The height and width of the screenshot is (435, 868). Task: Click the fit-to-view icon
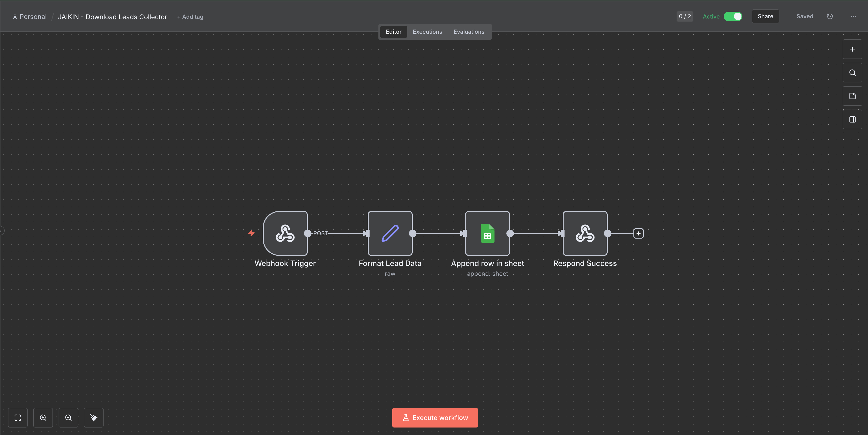point(18,417)
